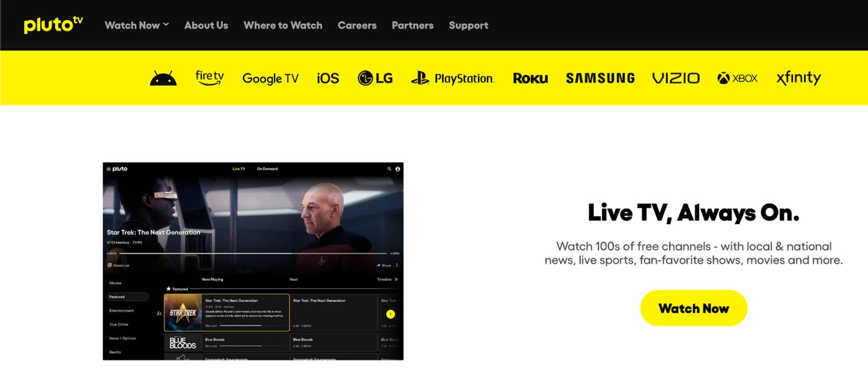Select the iOS platform logo
868x387 pixels.
click(328, 78)
